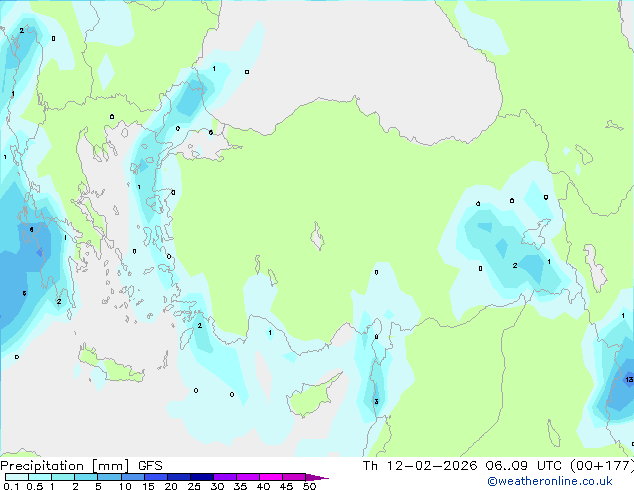The width and height of the screenshot is (634, 490).
Task: Click the '(00+177)' forecast offset text
Action: [602, 466]
